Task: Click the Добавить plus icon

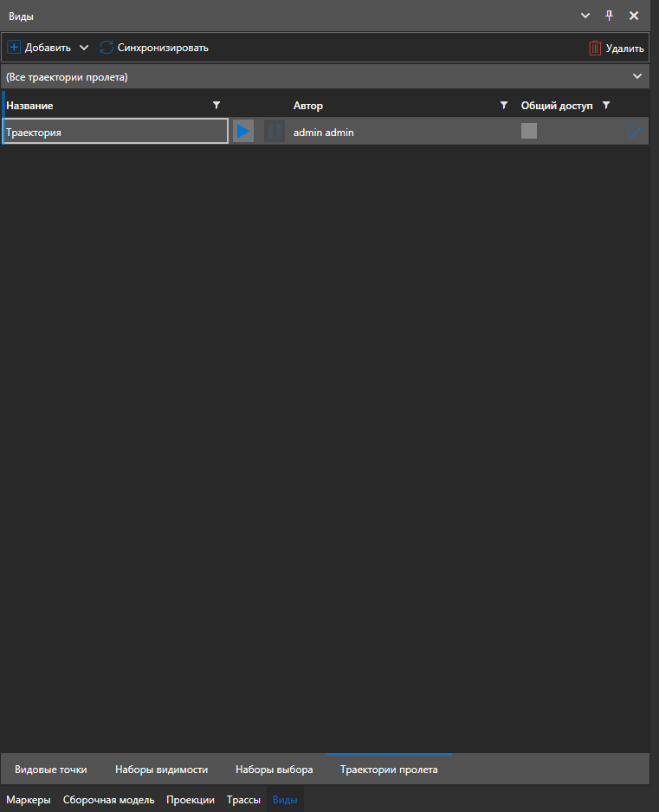Action: [14, 48]
